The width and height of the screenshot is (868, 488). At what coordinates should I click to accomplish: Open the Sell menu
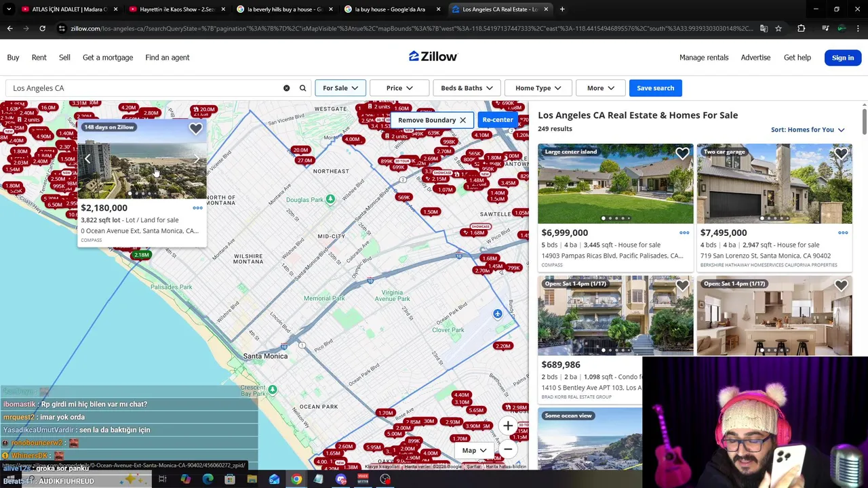(x=64, y=58)
